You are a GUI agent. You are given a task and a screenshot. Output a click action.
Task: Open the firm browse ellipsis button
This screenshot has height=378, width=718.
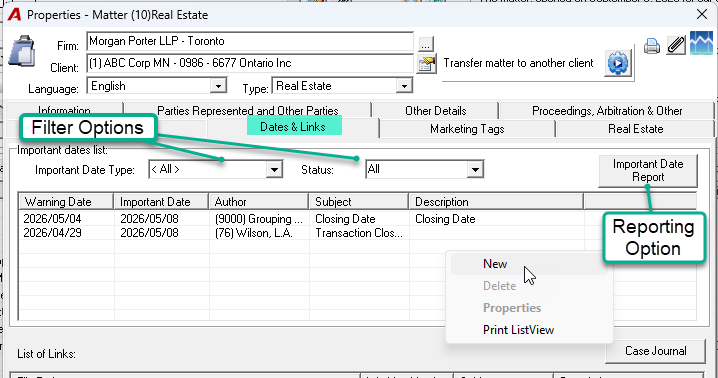tap(425, 44)
